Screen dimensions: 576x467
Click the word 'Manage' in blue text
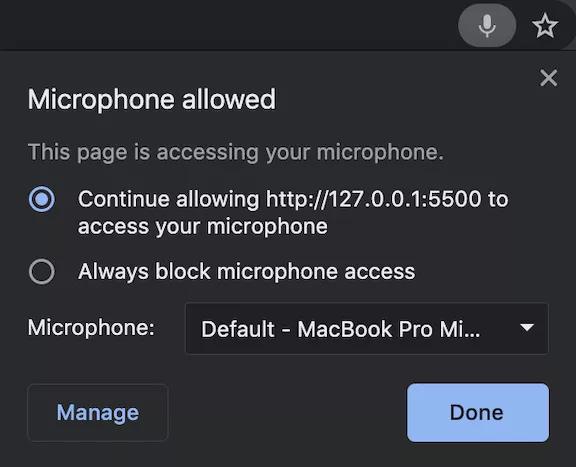click(98, 413)
